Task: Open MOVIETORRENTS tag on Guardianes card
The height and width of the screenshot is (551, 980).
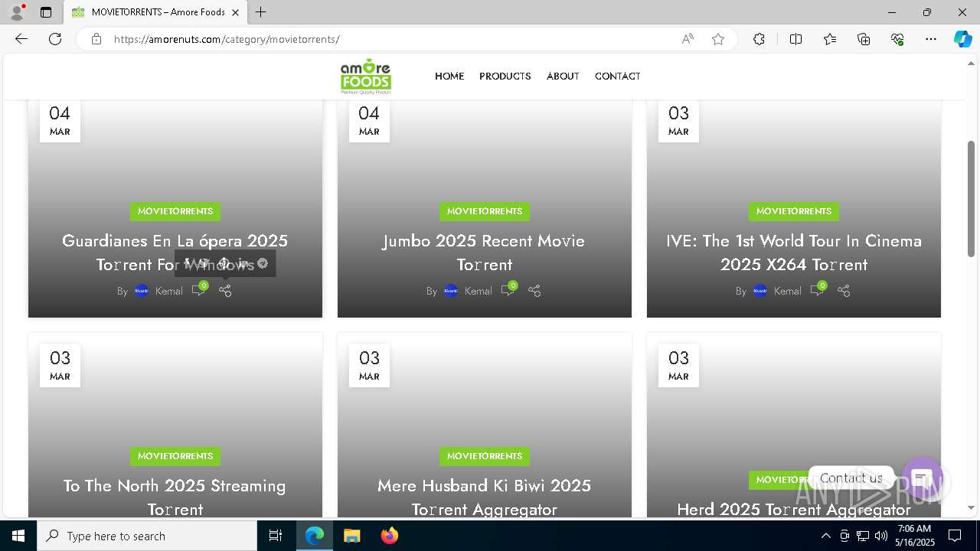Action: [x=175, y=211]
